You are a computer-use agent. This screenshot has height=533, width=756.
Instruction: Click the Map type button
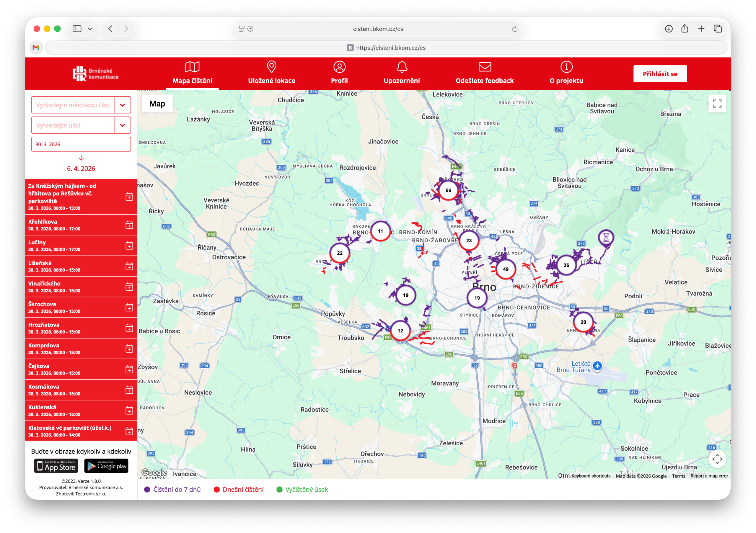157,104
